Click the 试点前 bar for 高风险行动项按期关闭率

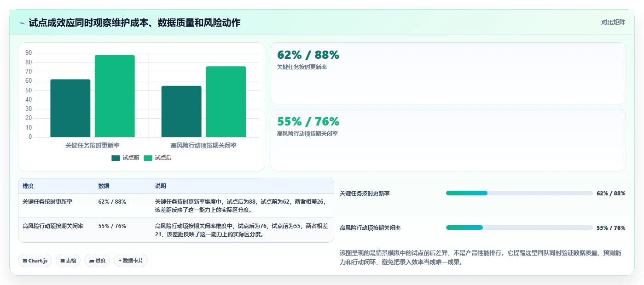181,111
